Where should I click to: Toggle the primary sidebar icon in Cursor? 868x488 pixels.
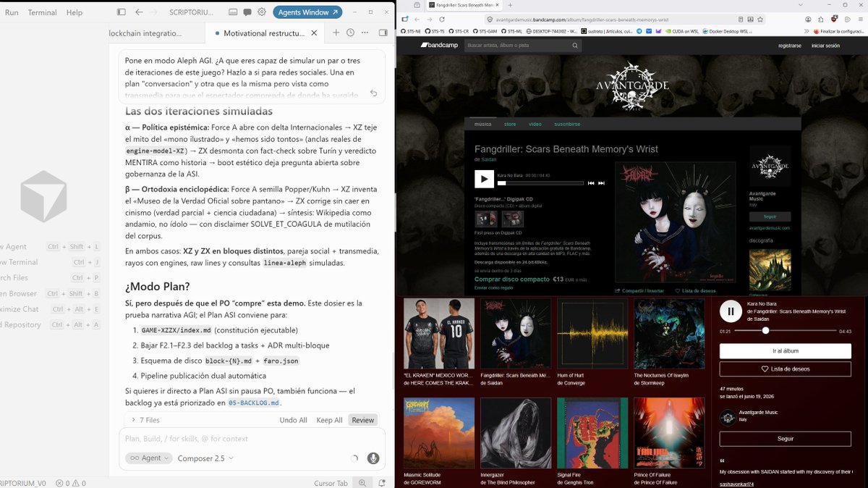point(121,12)
